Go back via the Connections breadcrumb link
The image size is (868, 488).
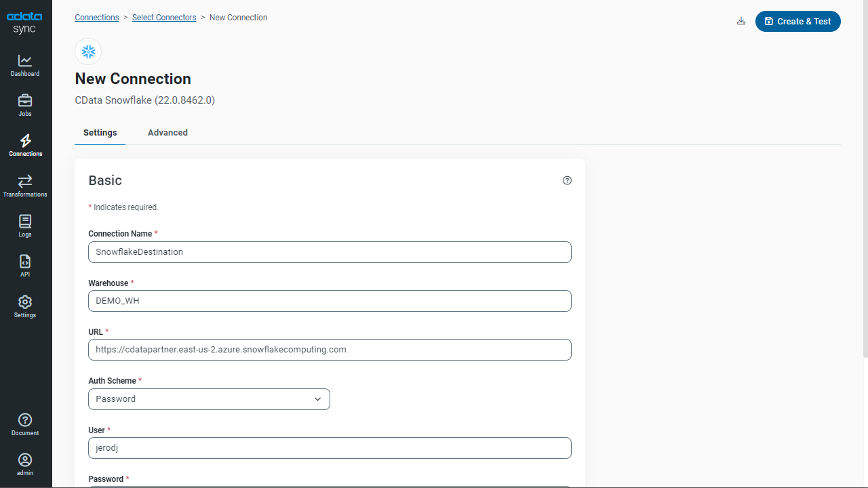tap(97, 18)
